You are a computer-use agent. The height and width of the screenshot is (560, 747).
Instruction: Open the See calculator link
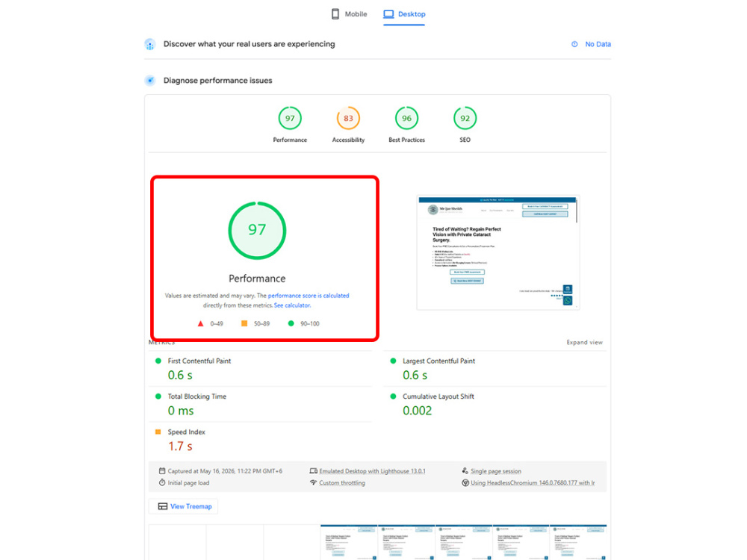(x=292, y=305)
